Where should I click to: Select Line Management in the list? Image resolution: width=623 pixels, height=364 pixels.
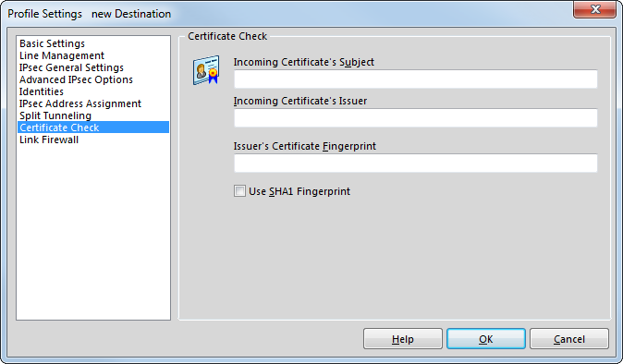pyautogui.click(x=62, y=55)
